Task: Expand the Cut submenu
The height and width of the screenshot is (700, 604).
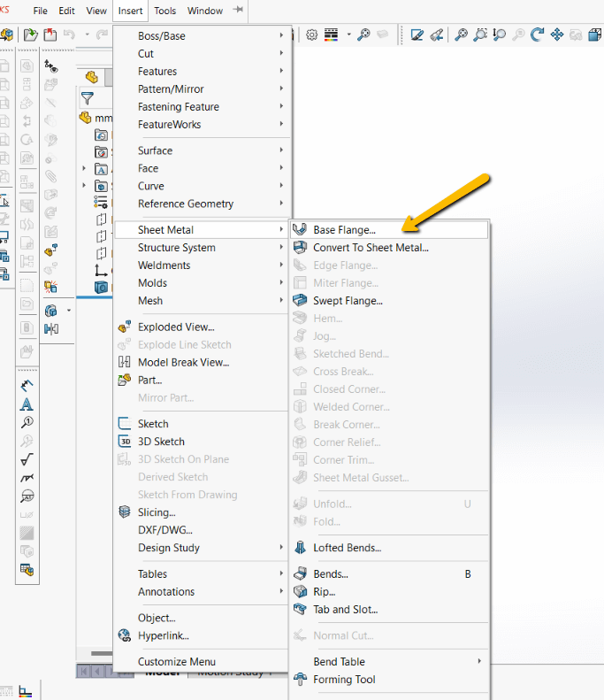Action: coord(281,53)
